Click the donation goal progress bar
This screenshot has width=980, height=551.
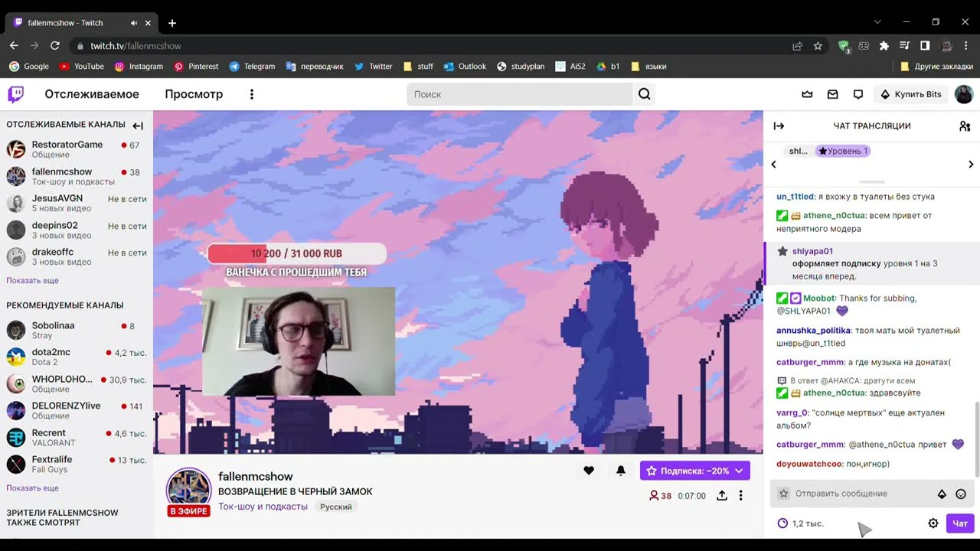[x=296, y=253]
